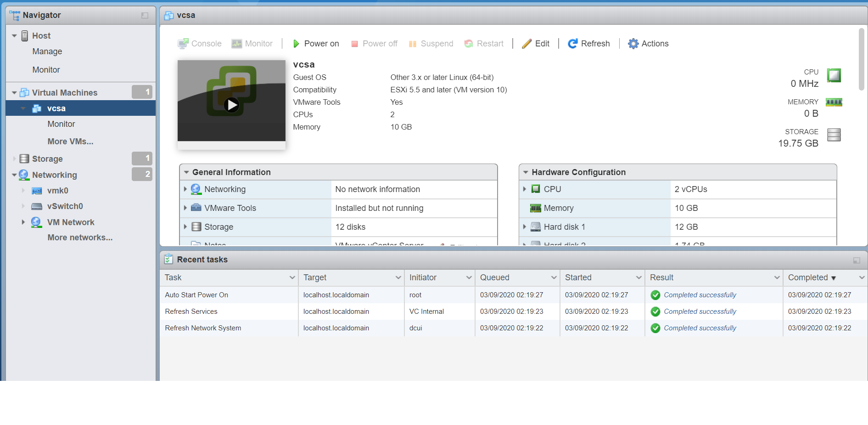
Task: Expand the Hard disk 1 row
Action: pyautogui.click(x=525, y=227)
